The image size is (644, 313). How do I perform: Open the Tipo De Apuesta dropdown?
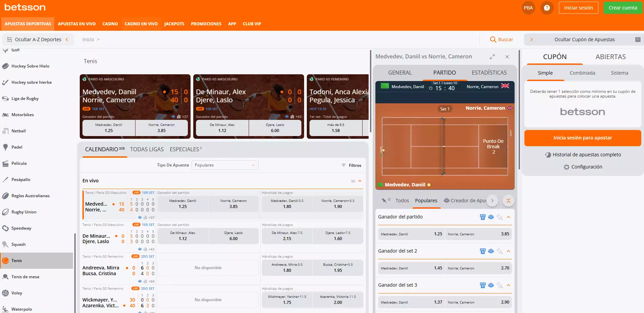coord(225,165)
